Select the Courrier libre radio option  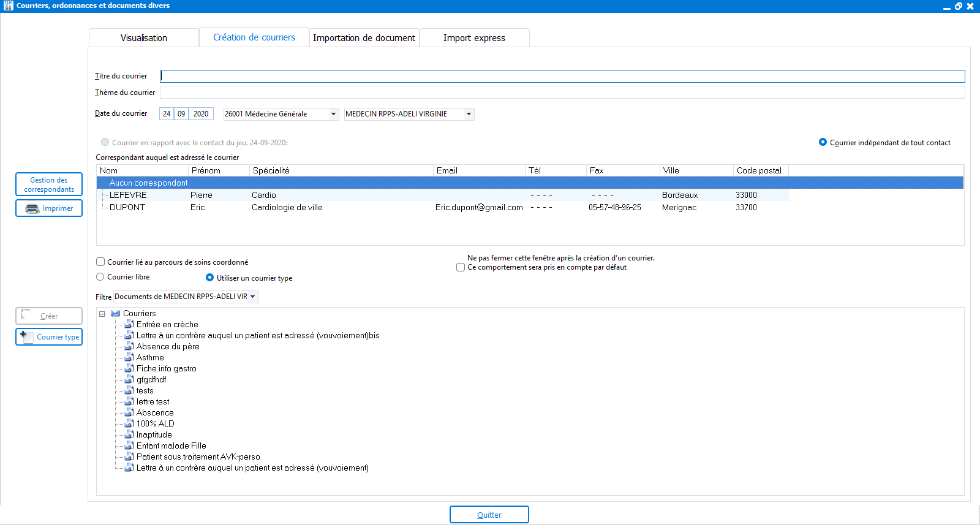(x=100, y=277)
